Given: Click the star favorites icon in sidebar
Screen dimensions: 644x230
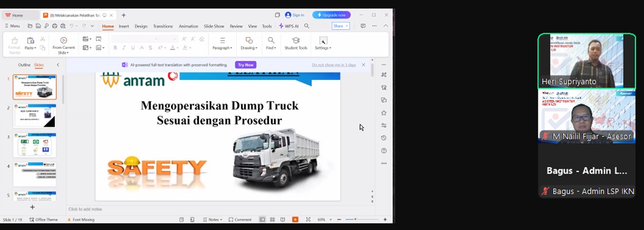Looking at the screenshot, I should (383, 113).
